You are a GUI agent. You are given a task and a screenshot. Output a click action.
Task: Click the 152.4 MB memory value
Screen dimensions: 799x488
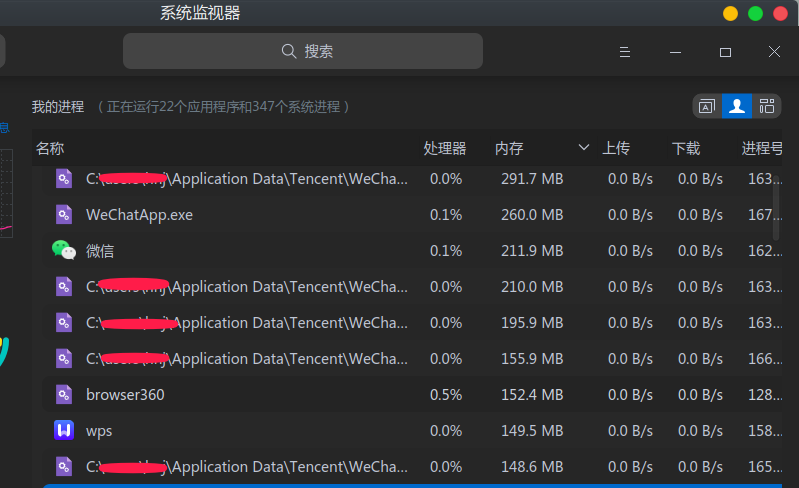tap(532, 395)
